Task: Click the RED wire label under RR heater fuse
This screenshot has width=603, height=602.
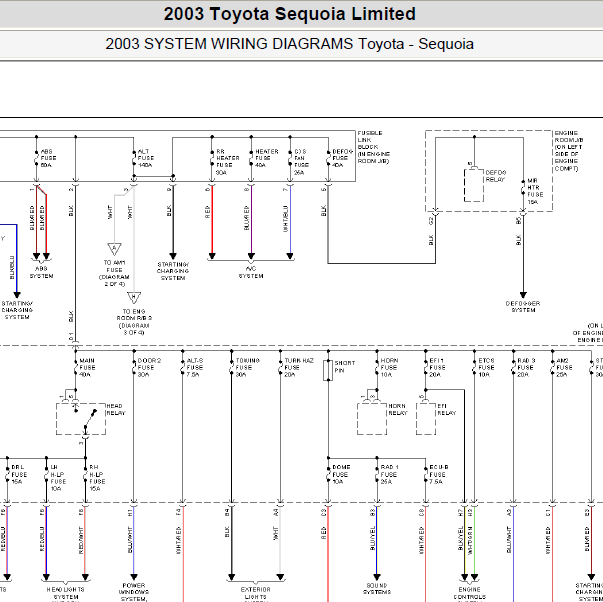Action: pos(207,212)
